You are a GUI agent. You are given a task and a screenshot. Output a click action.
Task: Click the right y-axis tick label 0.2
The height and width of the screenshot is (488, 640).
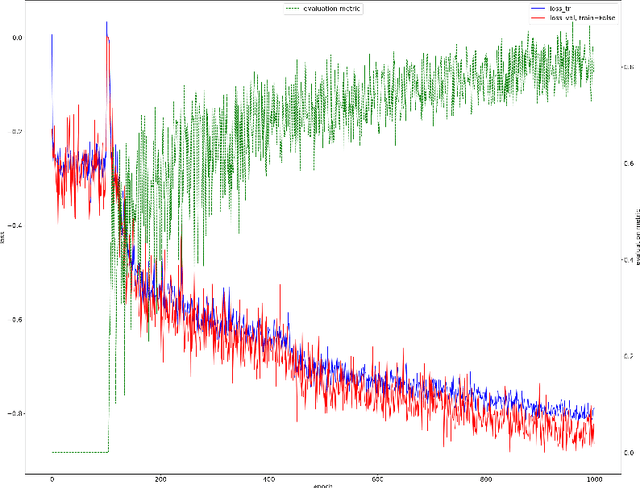[x=629, y=356]
